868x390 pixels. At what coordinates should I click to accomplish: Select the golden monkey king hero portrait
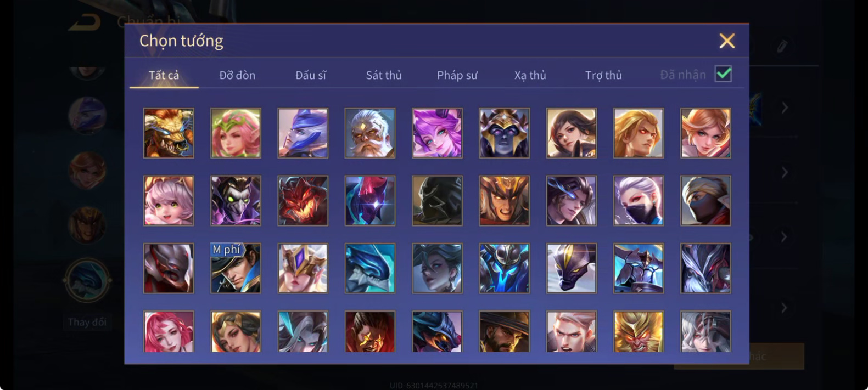click(639, 332)
